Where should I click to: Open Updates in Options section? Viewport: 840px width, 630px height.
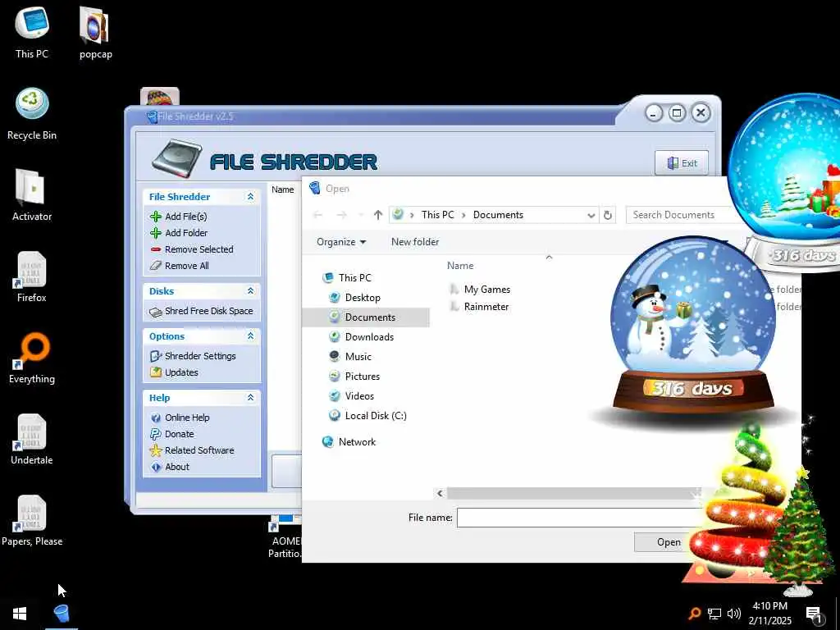coord(181,372)
